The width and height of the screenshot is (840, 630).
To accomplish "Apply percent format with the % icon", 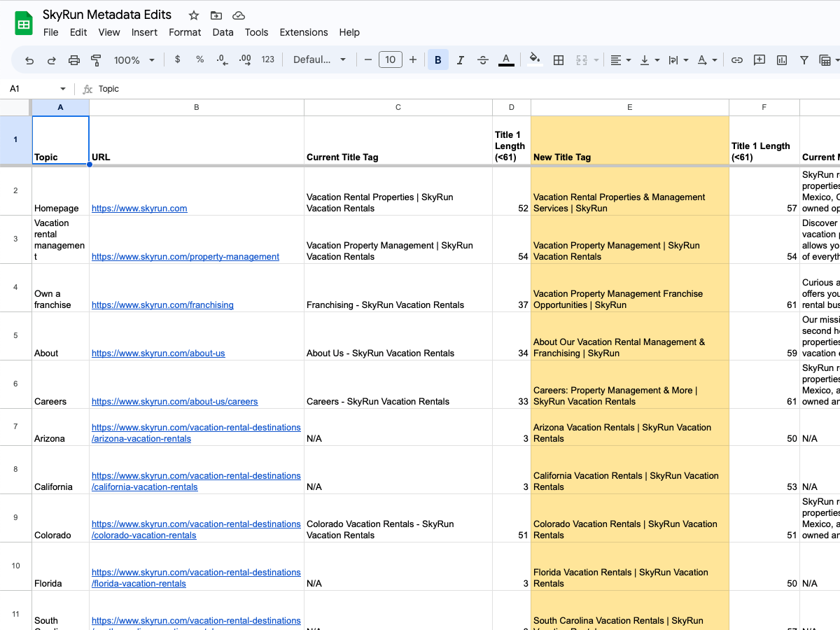I will coord(199,59).
